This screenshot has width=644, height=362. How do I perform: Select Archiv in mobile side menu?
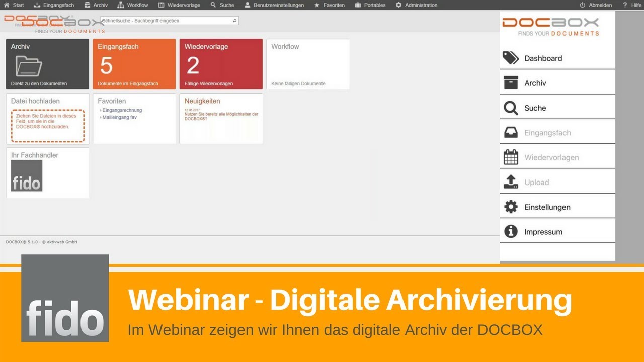pyautogui.click(x=557, y=83)
